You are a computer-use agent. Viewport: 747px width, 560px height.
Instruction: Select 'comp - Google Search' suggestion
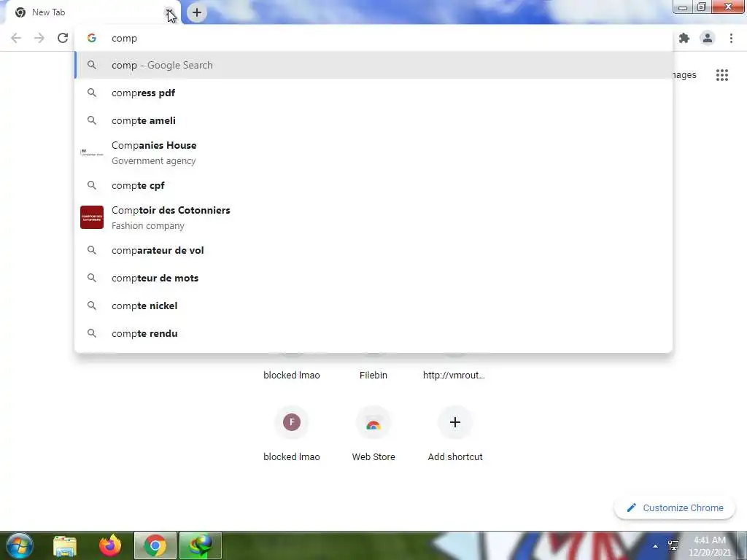(x=373, y=65)
